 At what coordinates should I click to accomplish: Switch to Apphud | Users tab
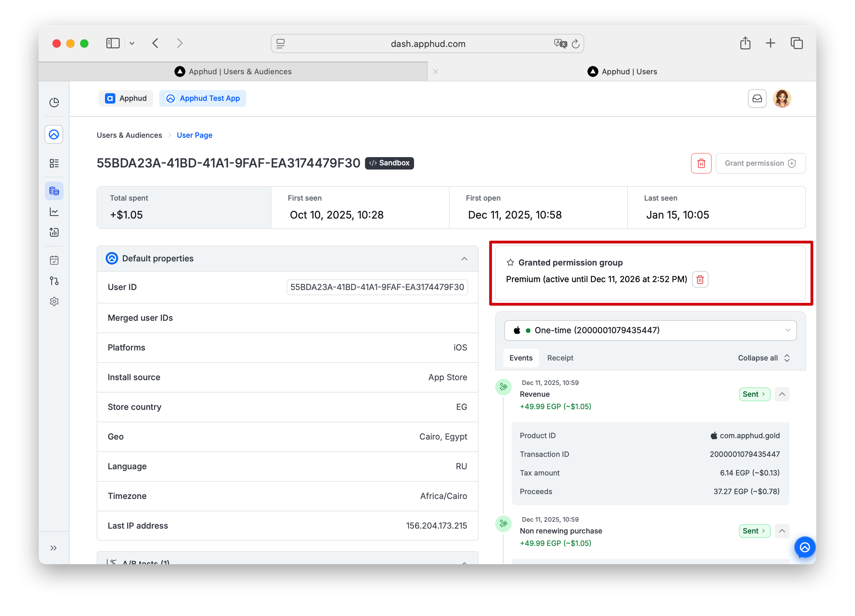(622, 71)
